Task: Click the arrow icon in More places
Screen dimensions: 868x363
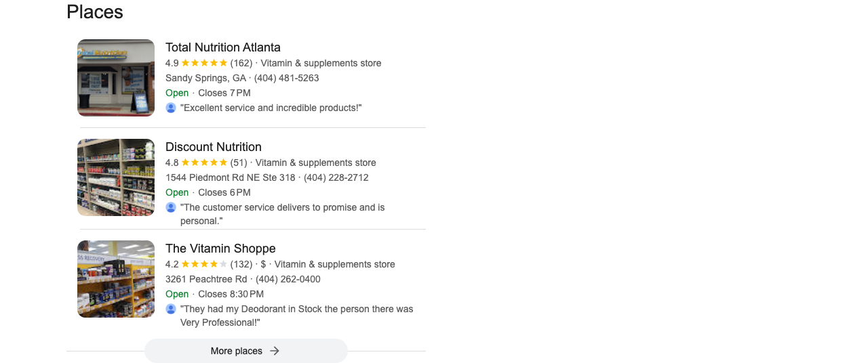Action: (275, 351)
